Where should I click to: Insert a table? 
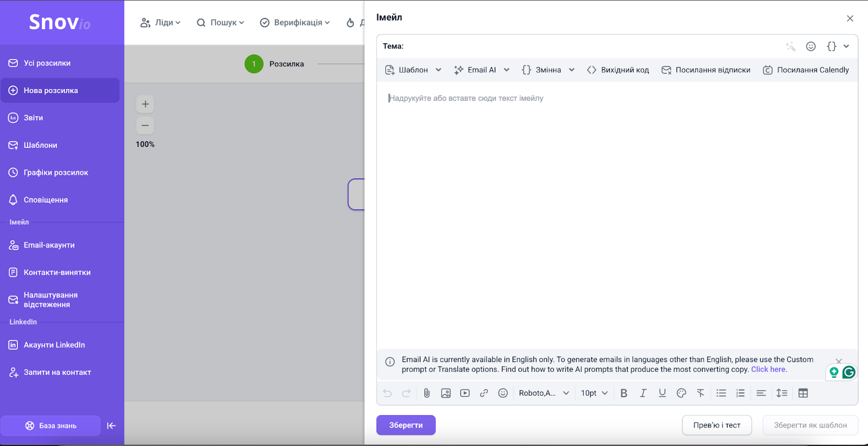coord(803,393)
